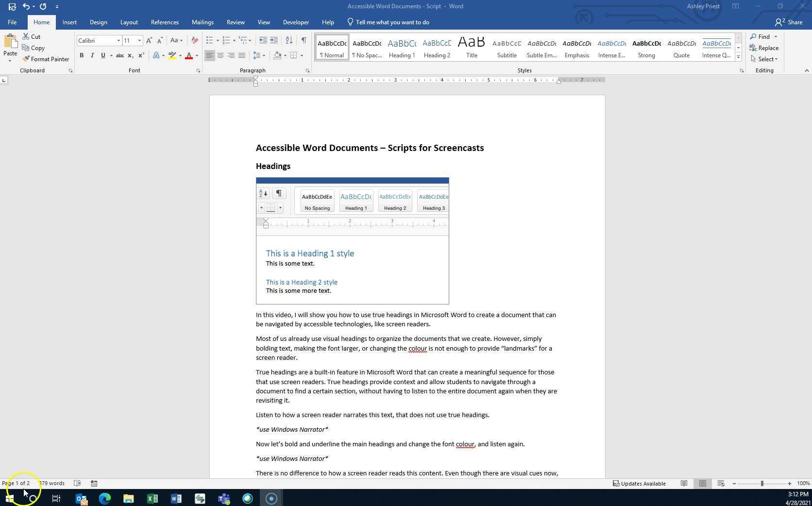812x506 pixels.
Task: Apply the Heading 1 style
Action: (402, 47)
